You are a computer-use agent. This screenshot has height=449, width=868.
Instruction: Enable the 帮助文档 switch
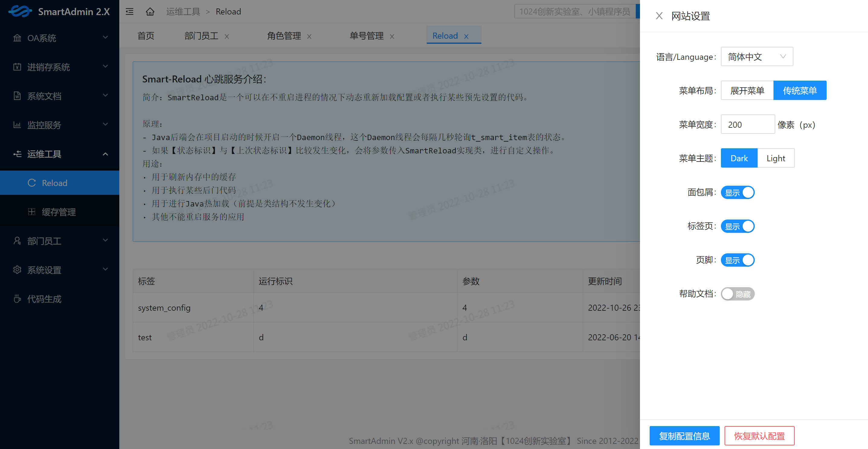(x=737, y=294)
